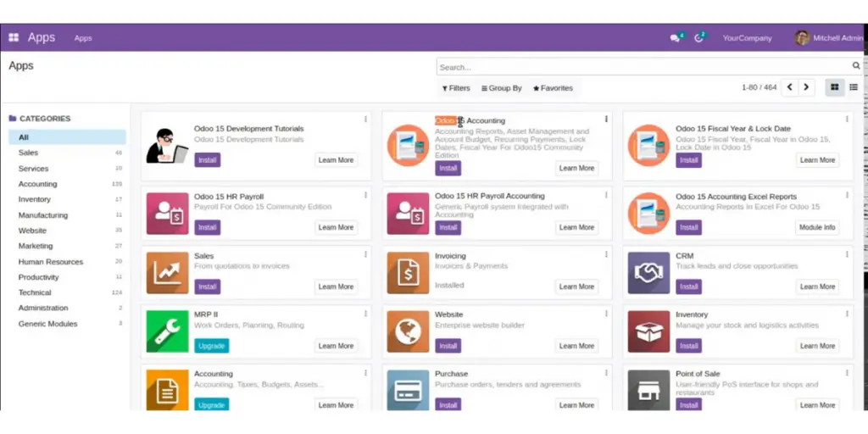The image size is (868, 434).
Task: Click the search magnifier icon
Action: [x=856, y=66]
